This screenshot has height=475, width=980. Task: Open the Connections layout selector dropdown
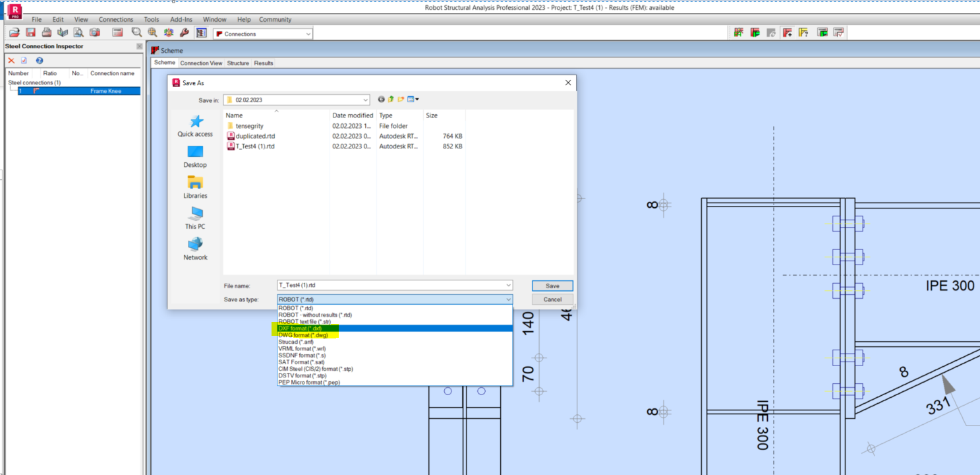coord(308,33)
